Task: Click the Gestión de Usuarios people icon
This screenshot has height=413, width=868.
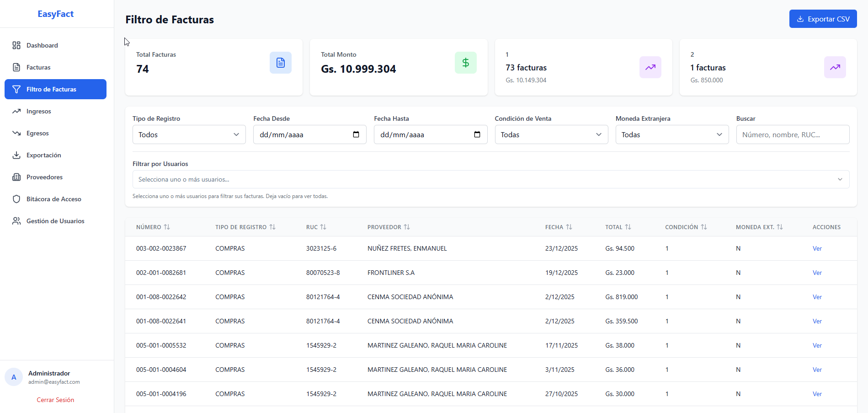Action: tap(16, 221)
